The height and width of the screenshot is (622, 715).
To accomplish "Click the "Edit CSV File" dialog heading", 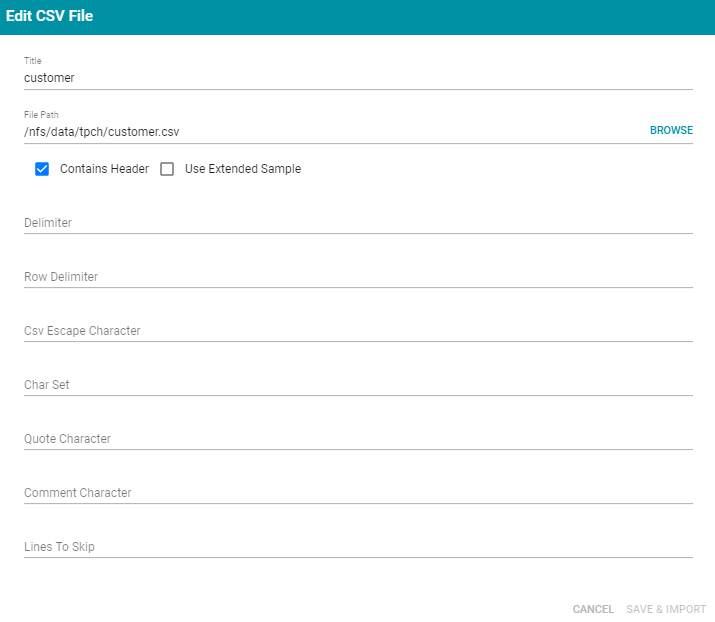I will pos(50,17).
